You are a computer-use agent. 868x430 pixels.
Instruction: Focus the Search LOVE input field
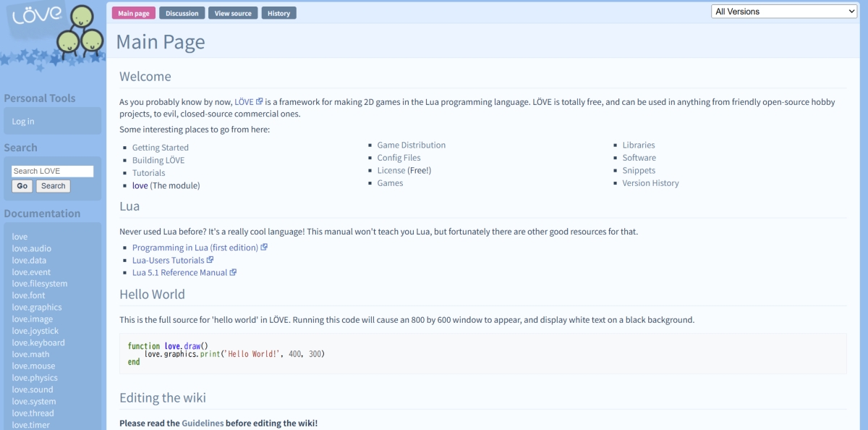pyautogui.click(x=52, y=172)
